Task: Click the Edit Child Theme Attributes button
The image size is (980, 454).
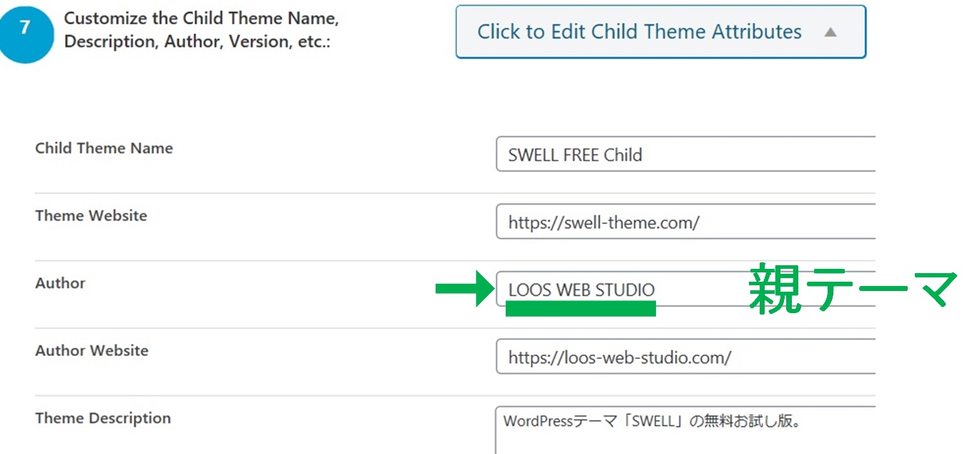Action: tap(639, 32)
